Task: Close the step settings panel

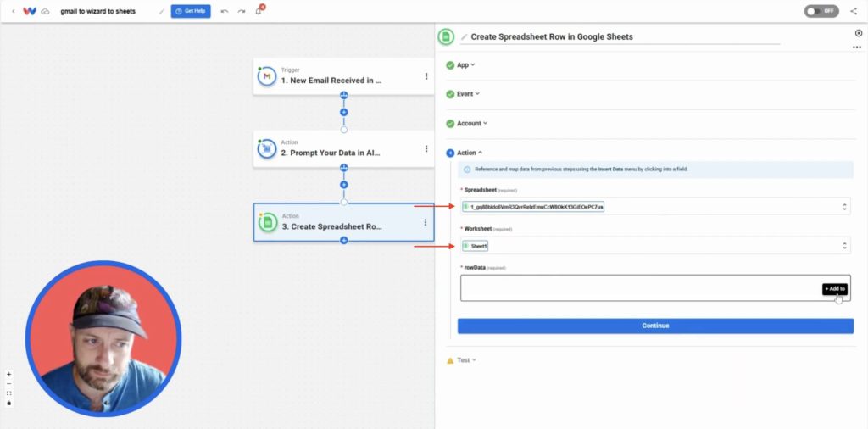Action: 859,33
